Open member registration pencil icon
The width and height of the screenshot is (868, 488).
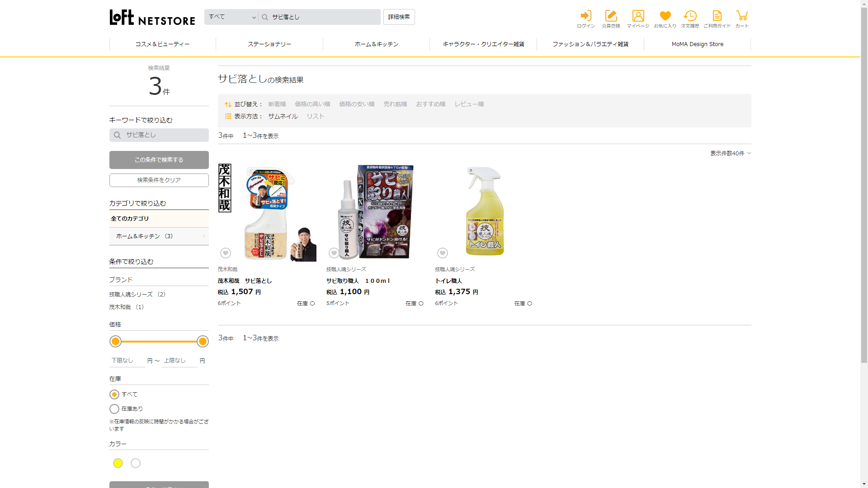pos(611,16)
